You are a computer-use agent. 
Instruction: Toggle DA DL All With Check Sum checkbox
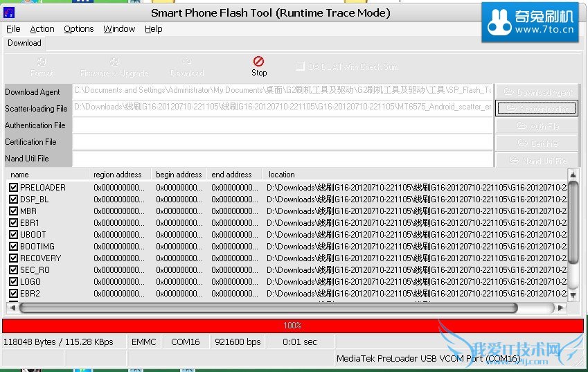[300, 67]
